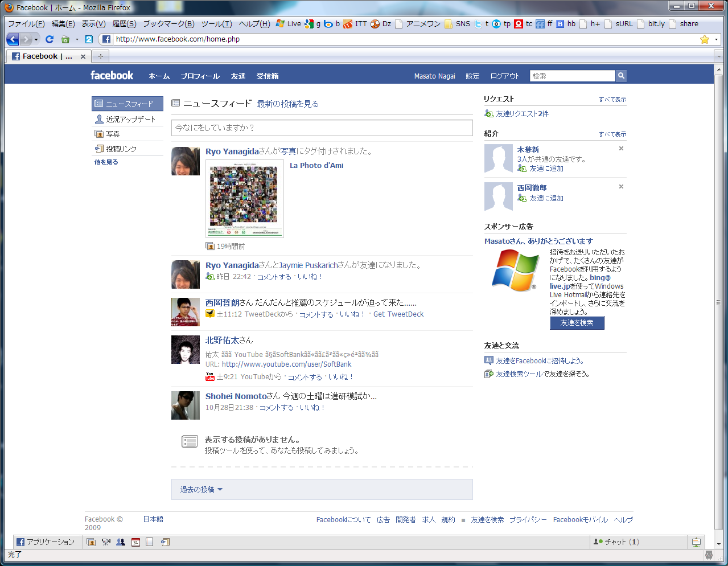The width and height of the screenshot is (728, 566).
Task: Click the video camera icon in bottom bar
Action: pyautogui.click(x=106, y=542)
